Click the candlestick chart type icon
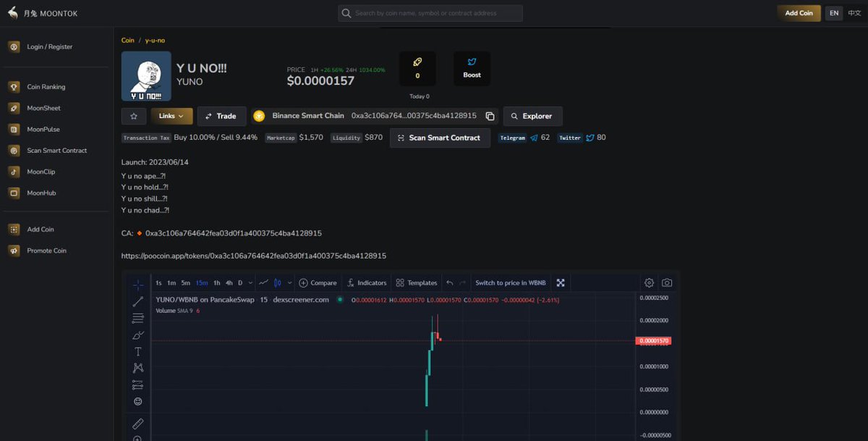 tap(278, 282)
